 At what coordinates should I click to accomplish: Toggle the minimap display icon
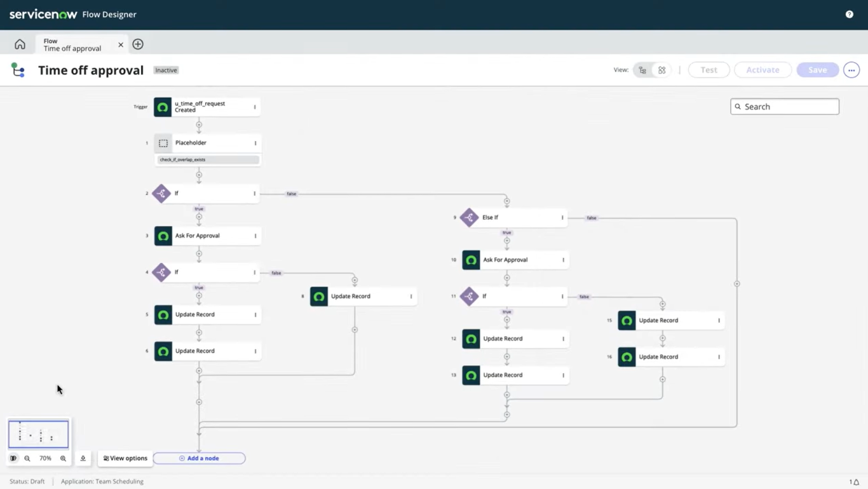[x=13, y=459]
